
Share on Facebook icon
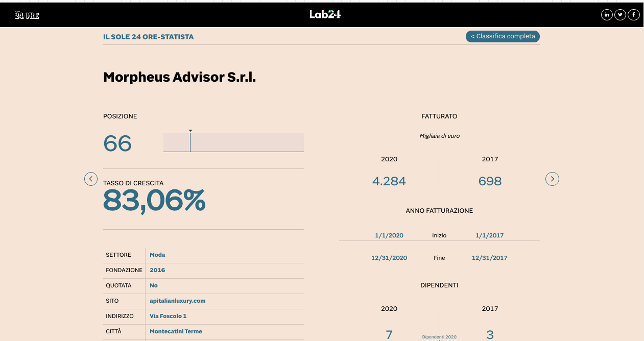click(634, 15)
